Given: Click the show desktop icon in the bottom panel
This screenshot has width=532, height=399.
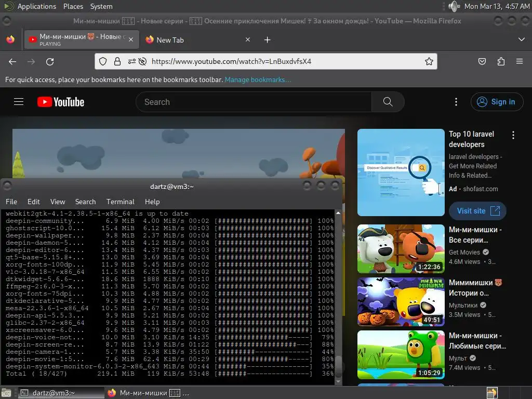Looking at the screenshot, I should click(x=6, y=393).
